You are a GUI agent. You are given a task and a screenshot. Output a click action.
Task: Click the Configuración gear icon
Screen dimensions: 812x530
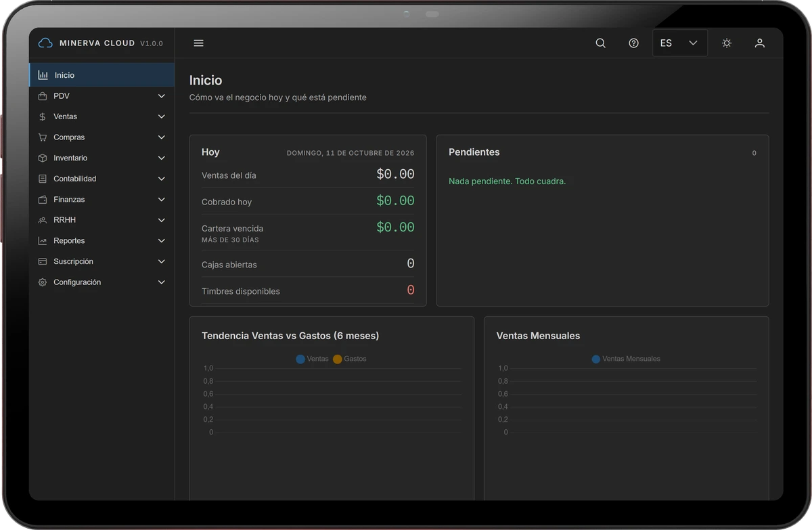(x=43, y=282)
